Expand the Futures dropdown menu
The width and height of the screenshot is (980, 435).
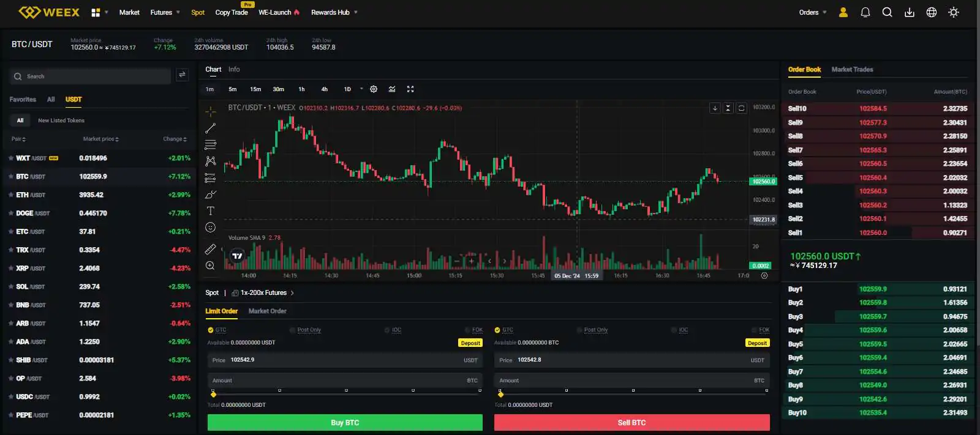click(165, 12)
